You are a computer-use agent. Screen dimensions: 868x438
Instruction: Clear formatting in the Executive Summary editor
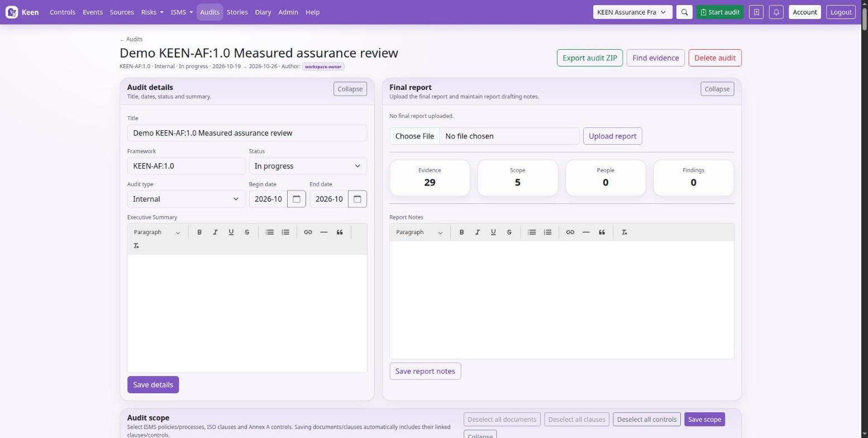pos(136,246)
